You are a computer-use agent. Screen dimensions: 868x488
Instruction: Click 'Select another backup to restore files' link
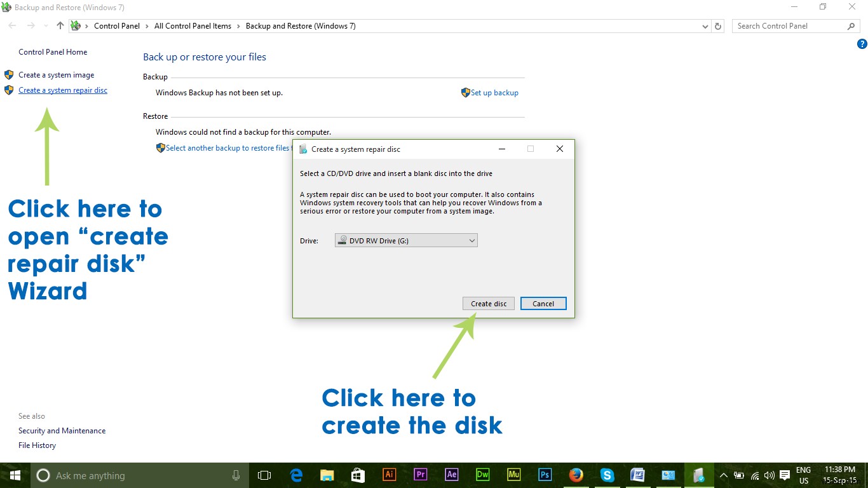click(227, 148)
